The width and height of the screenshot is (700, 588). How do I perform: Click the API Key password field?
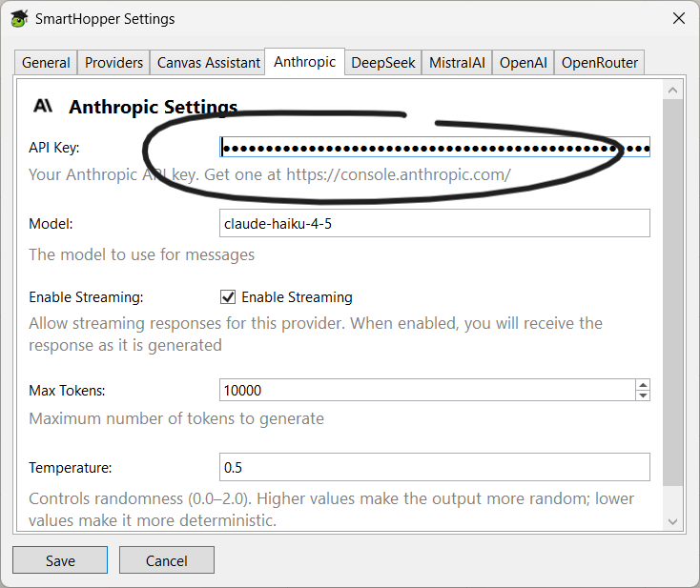click(x=434, y=147)
